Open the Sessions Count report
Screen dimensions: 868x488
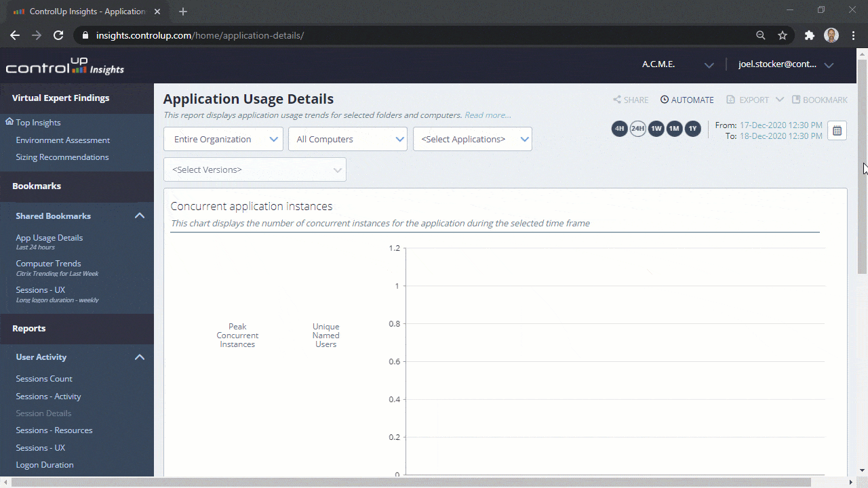44,379
